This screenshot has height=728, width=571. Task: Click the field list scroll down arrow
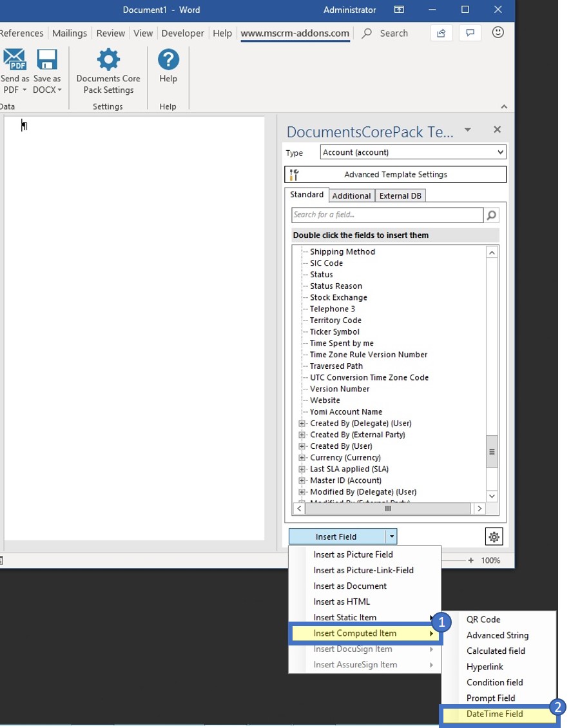point(492,497)
